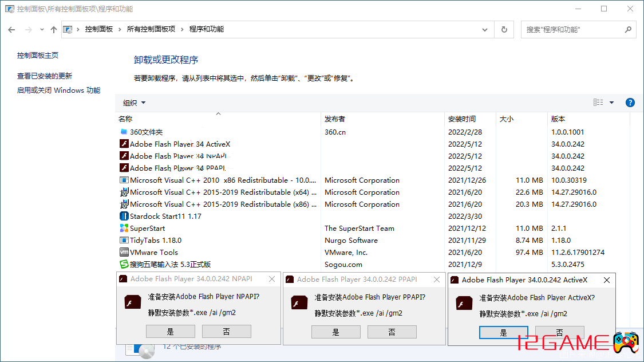644x362 pixels.
Task: Expand the chevron after 所有控制面板项 in breadcrumb
Action: [182, 30]
